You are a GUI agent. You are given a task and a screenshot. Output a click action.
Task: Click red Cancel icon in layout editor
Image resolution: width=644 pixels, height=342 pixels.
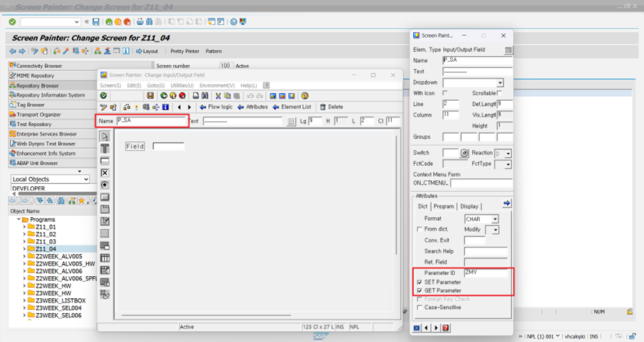182,96
